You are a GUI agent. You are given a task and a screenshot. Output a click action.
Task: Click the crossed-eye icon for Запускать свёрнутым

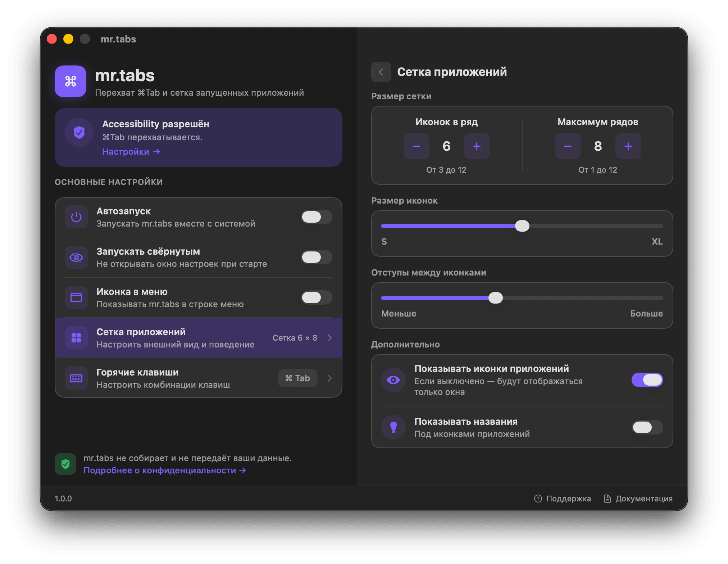[x=76, y=257]
